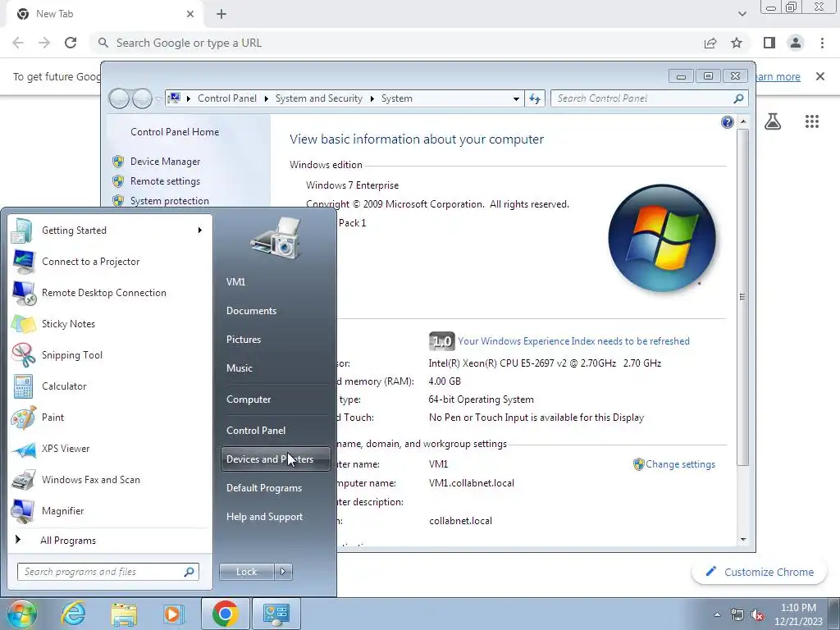840x630 pixels.
Task: Click the Start orb button
Action: click(22, 614)
